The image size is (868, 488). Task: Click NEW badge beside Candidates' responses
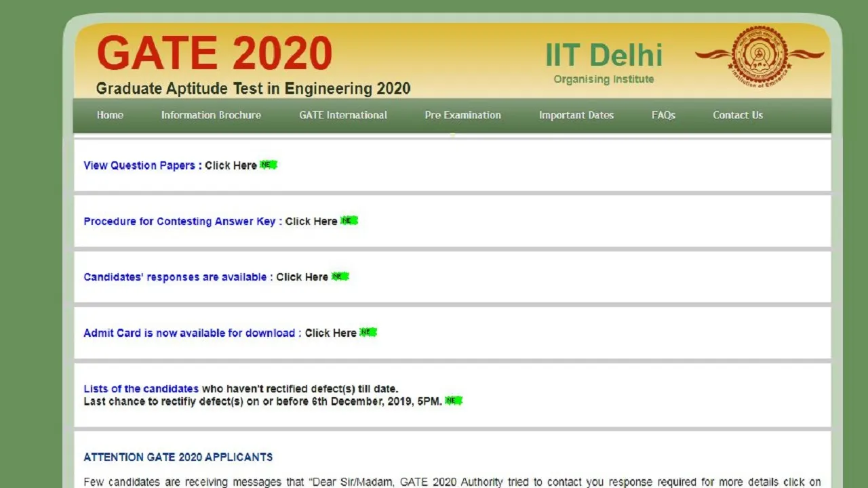point(340,277)
